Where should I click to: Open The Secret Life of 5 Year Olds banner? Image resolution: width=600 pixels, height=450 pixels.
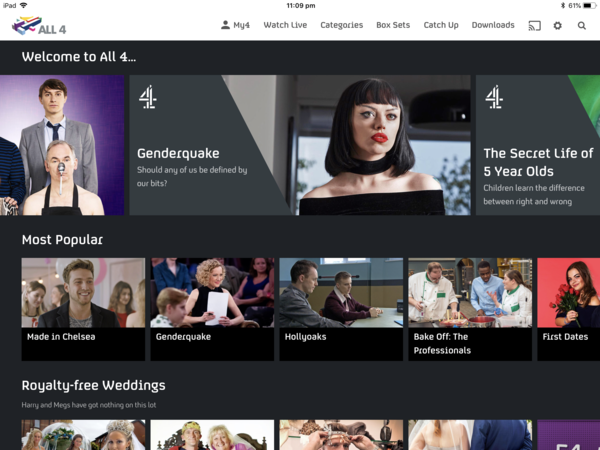pyautogui.click(x=538, y=145)
